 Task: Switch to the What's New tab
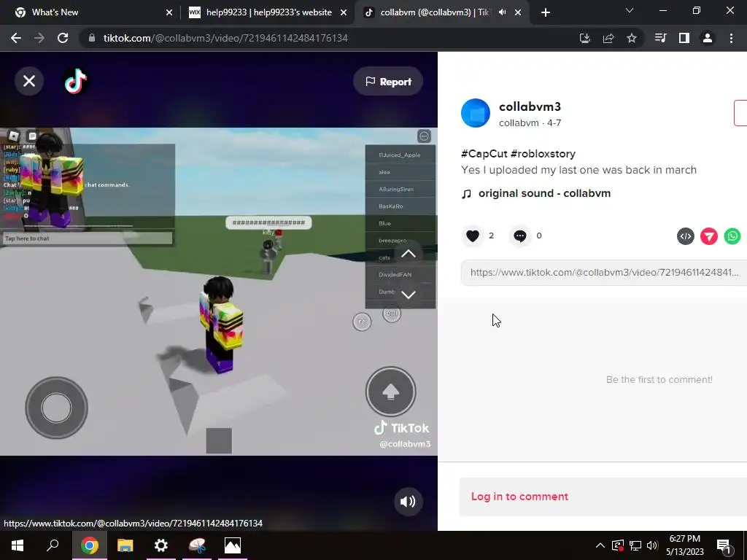[91, 12]
